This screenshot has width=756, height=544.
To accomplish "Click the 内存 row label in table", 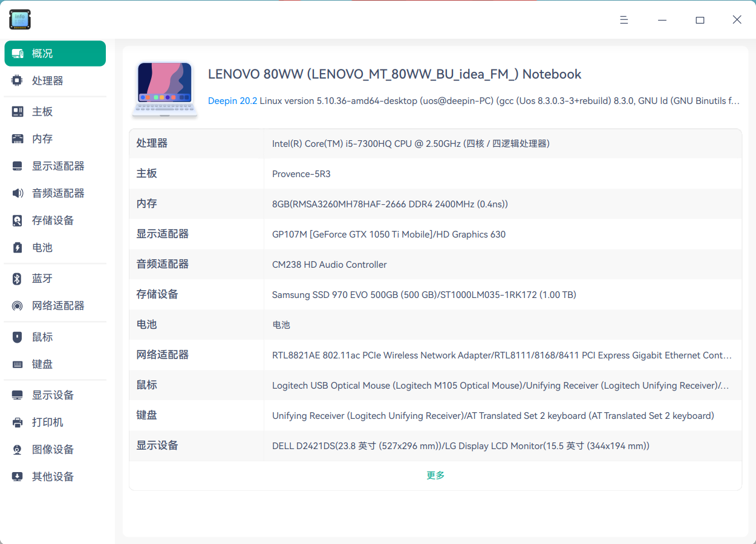I will pyautogui.click(x=147, y=204).
